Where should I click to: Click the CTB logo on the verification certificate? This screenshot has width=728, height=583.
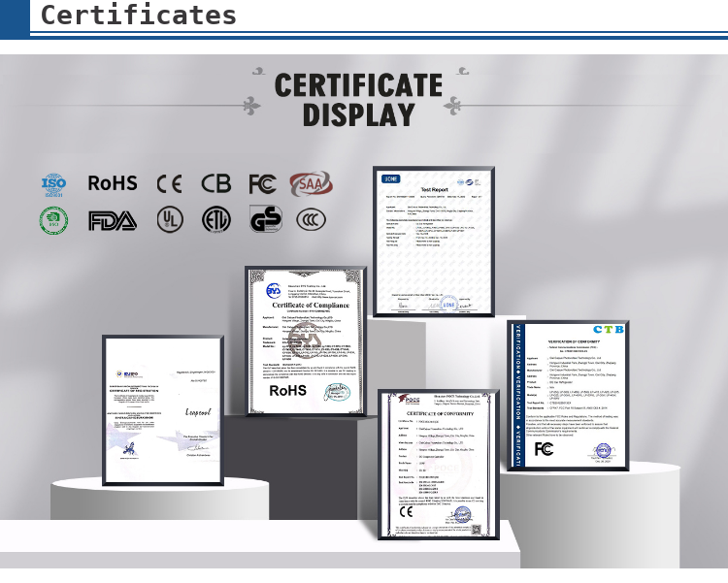click(609, 330)
